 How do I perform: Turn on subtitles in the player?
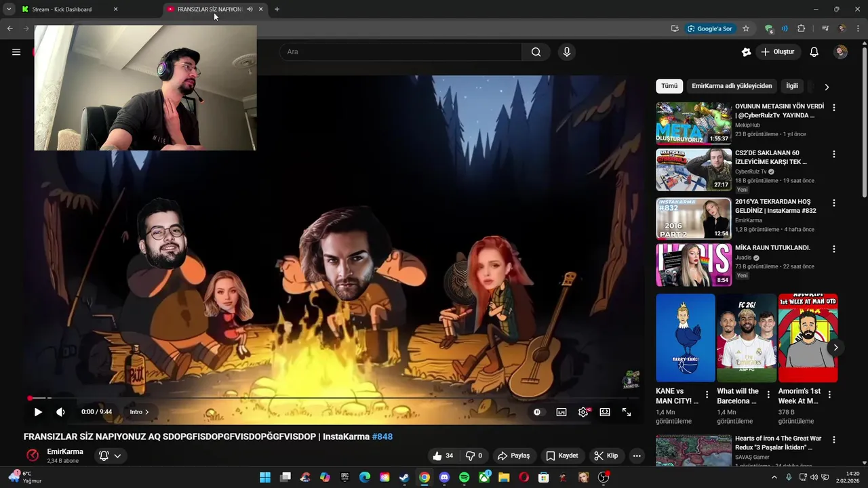pos(561,411)
